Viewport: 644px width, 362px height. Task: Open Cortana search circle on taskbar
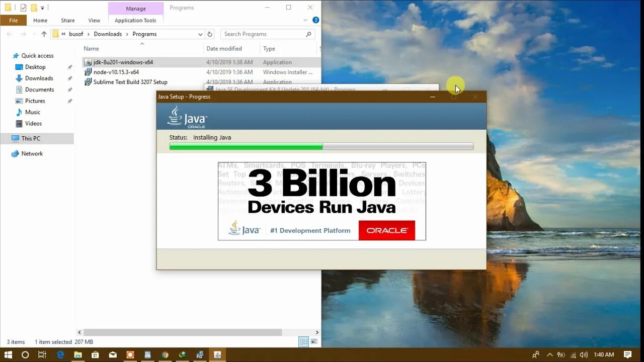25,354
